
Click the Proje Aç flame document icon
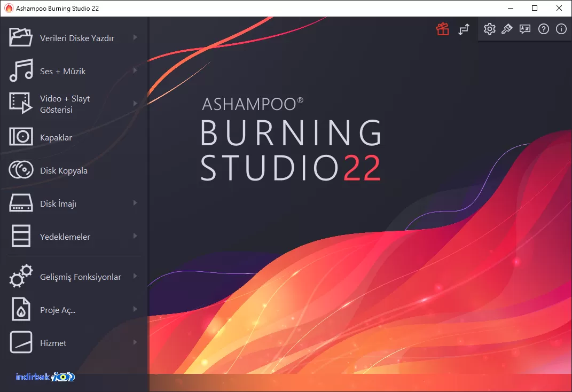point(21,309)
